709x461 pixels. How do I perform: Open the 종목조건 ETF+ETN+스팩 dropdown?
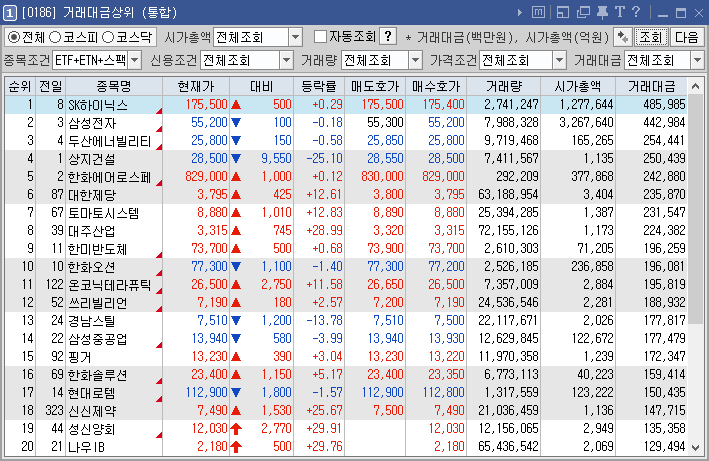pos(134,60)
